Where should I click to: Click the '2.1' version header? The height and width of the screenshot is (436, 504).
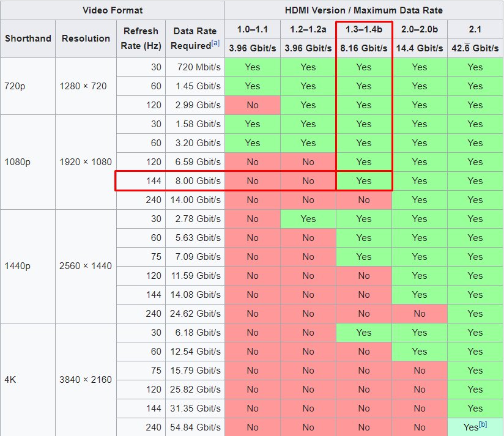(x=475, y=29)
